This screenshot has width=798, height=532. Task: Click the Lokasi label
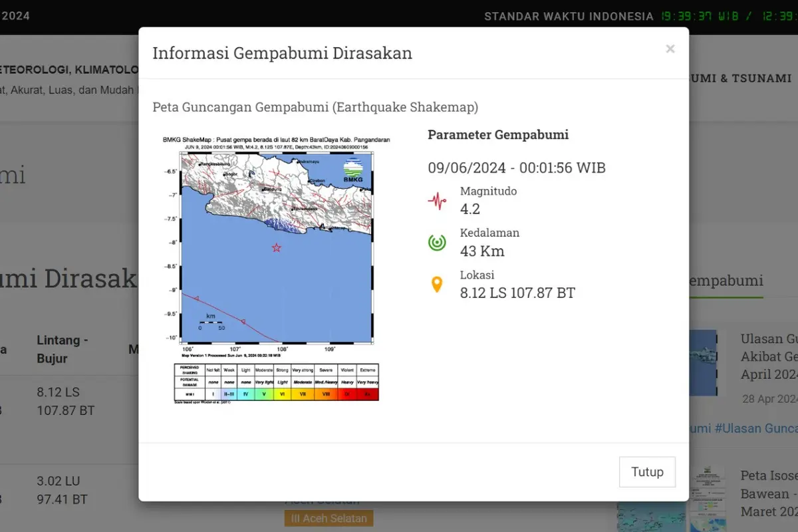(x=477, y=275)
